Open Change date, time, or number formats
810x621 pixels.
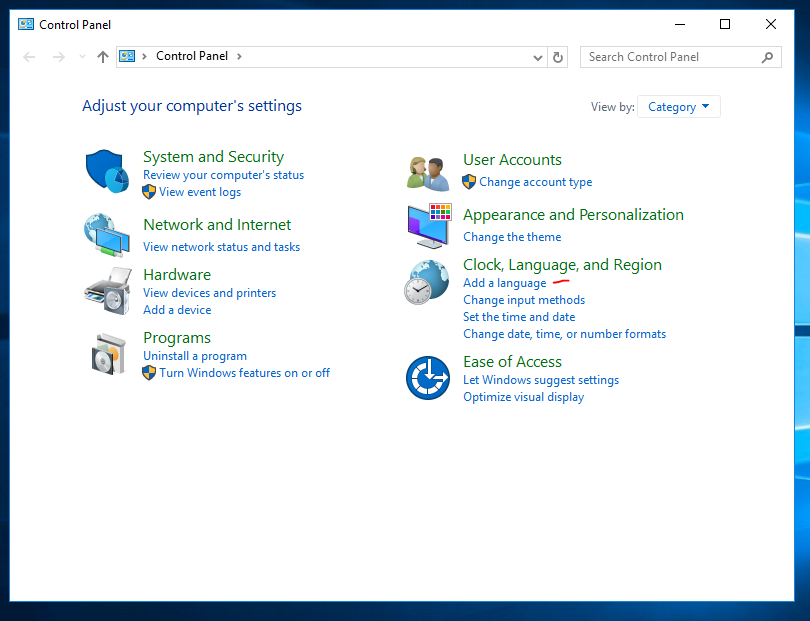coord(565,334)
